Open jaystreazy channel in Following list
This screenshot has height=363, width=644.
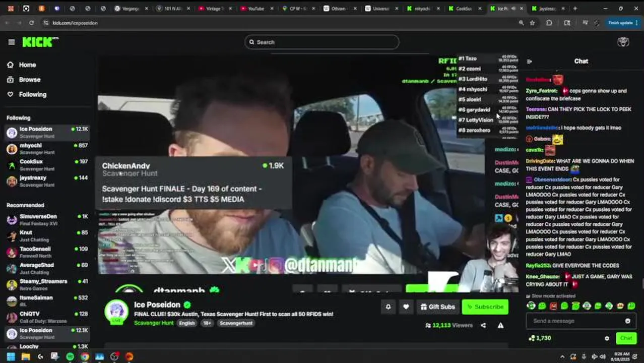pyautogui.click(x=47, y=181)
